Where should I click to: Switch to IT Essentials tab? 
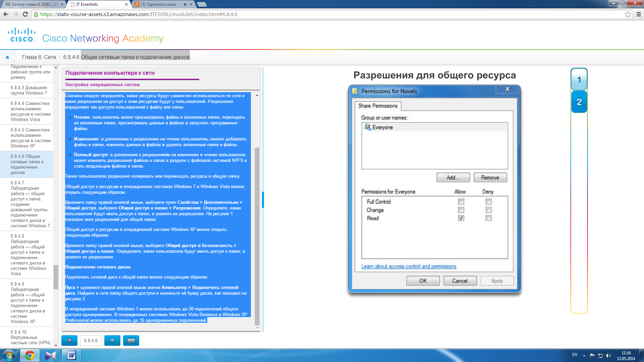(99, 4)
